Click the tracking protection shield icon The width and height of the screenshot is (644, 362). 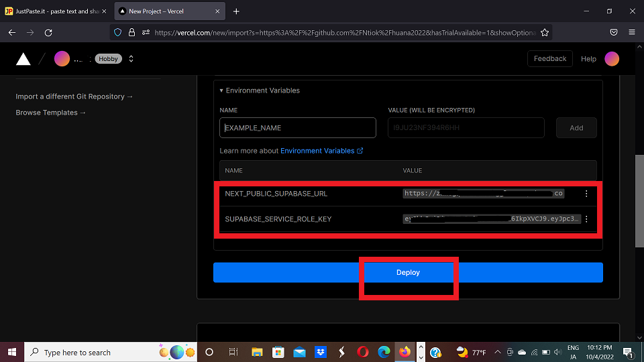coord(118,32)
